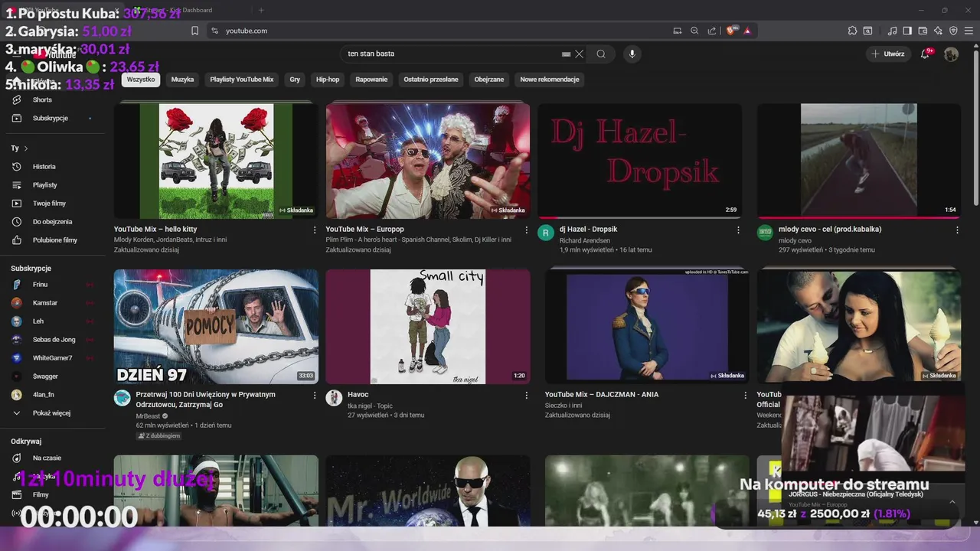
Task: Open the Small city Havoc thumbnail
Action: tap(428, 326)
